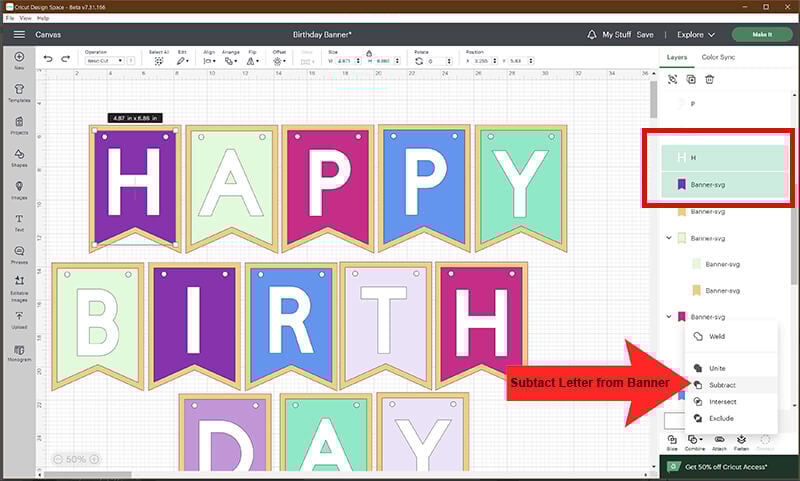Viewport: 800px width, 481px height.
Task: Open the View menu
Action: (x=26, y=18)
